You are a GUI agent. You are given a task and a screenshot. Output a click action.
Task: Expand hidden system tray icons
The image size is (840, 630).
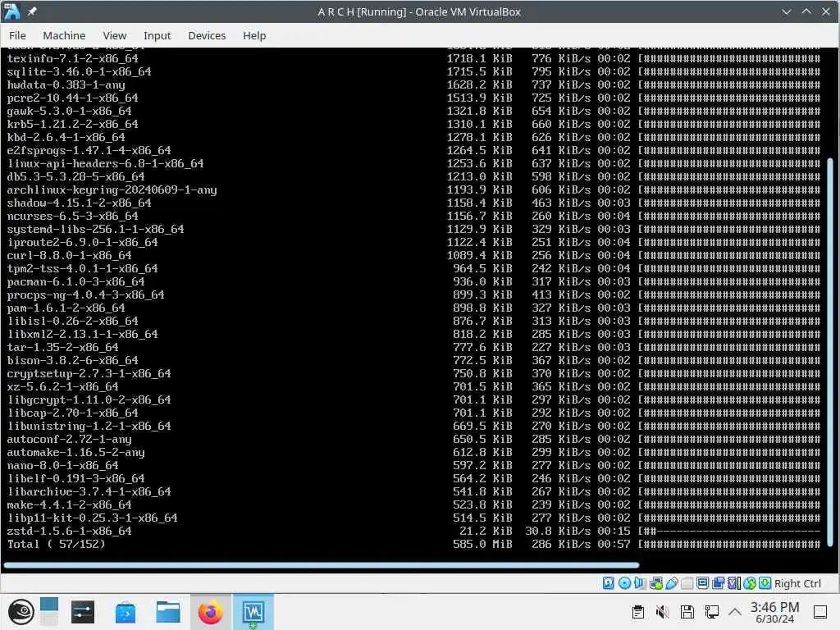pos(735,612)
